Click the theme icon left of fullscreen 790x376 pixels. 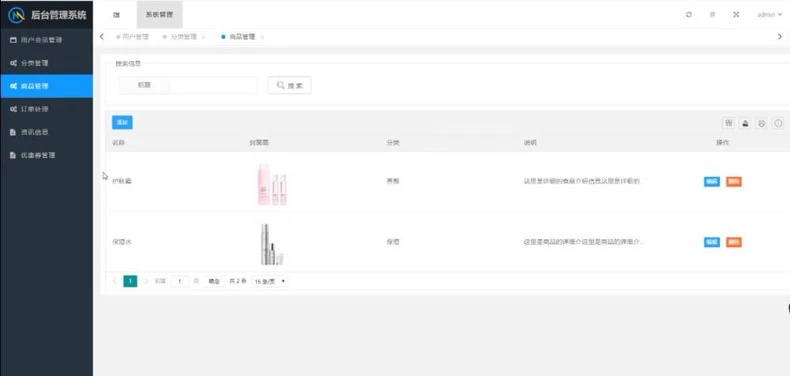712,15
